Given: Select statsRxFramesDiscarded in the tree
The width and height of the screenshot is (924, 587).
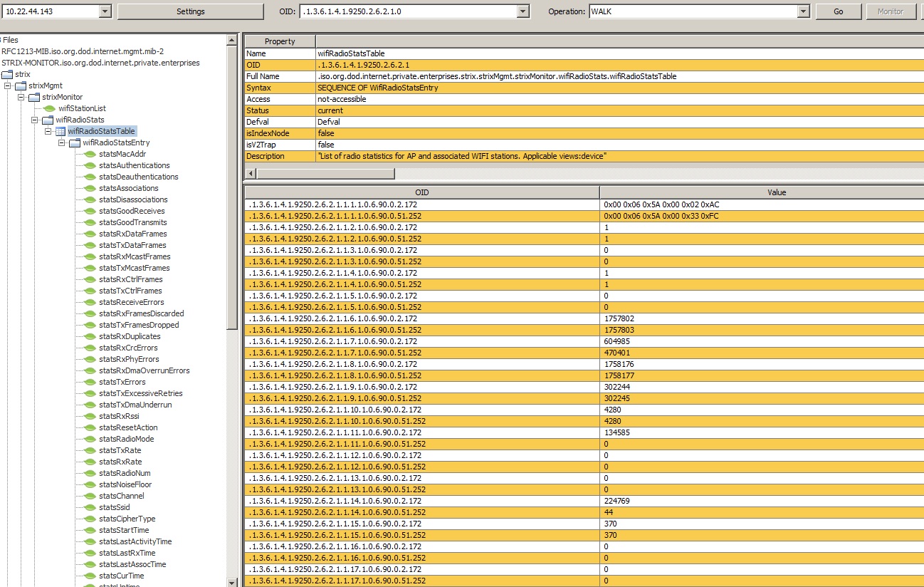Looking at the screenshot, I should [141, 313].
